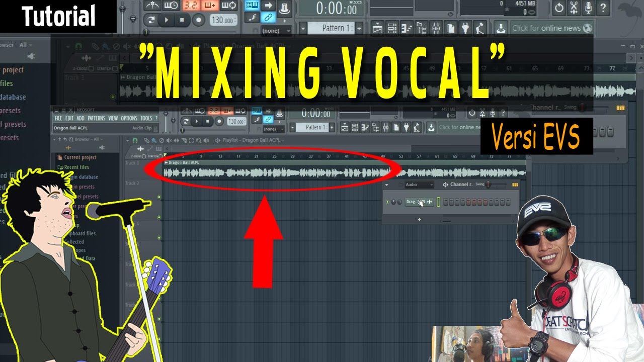
Task: Open EDIT menu in the inset window
Action: pos(69,119)
